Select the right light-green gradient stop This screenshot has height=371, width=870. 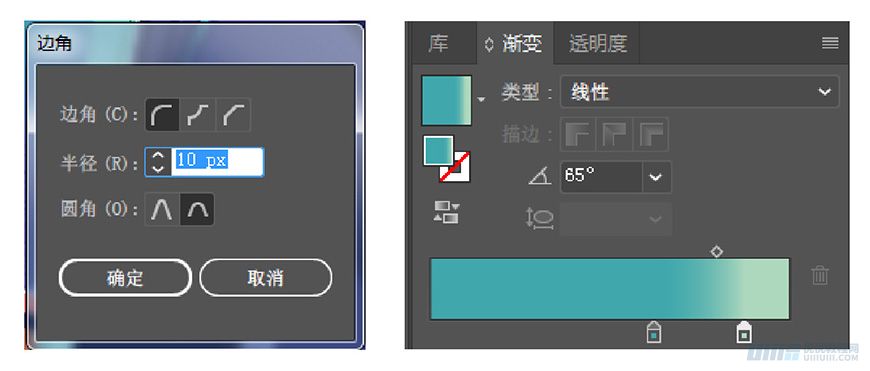743,332
